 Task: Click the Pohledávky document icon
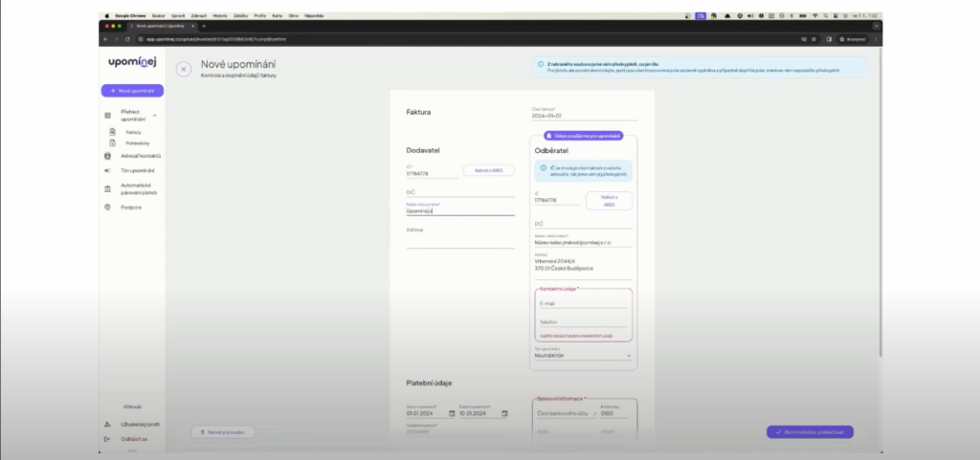tap(113, 142)
